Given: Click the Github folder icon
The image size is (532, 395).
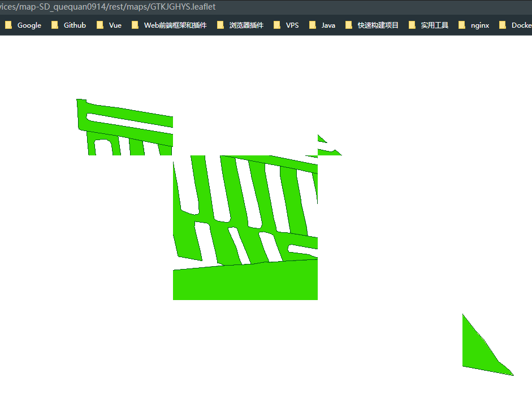Looking at the screenshot, I should pyautogui.click(x=55, y=25).
